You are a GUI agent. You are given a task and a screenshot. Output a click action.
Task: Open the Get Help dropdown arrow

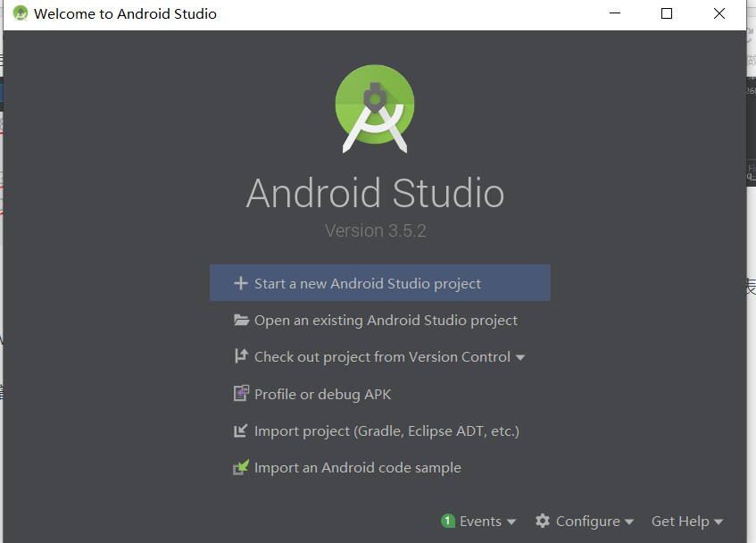click(719, 522)
